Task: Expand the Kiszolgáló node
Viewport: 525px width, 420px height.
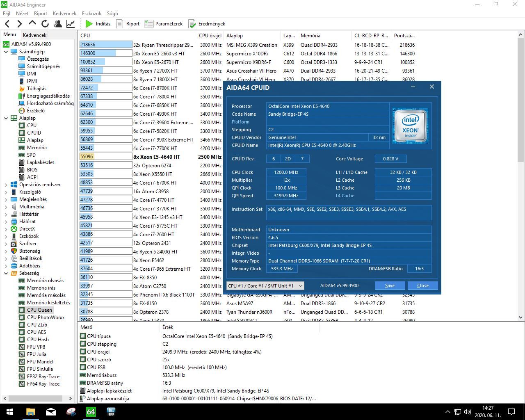Action: tap(6, 192)
